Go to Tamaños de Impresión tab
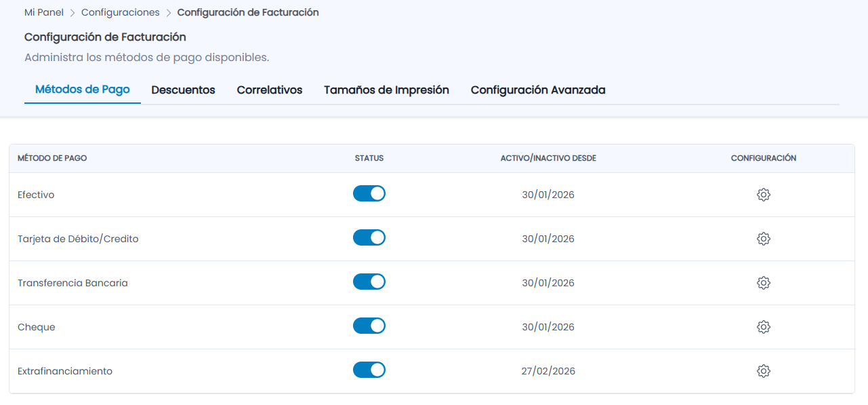 coord(386,90)
